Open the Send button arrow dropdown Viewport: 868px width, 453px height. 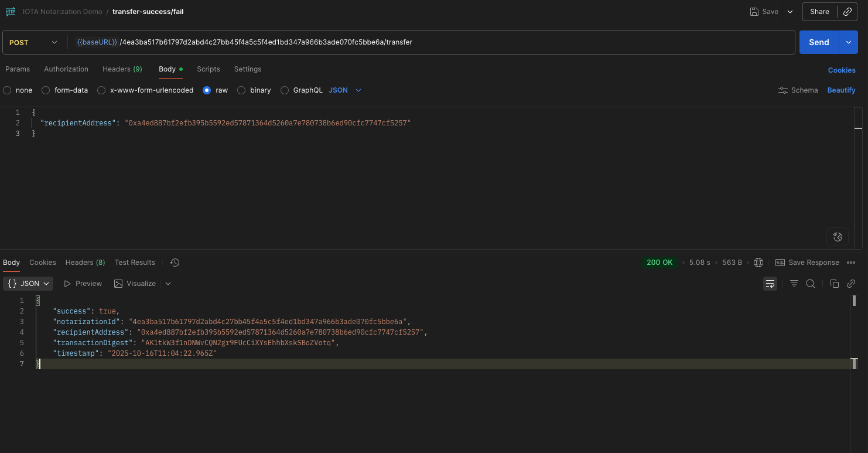848,42
